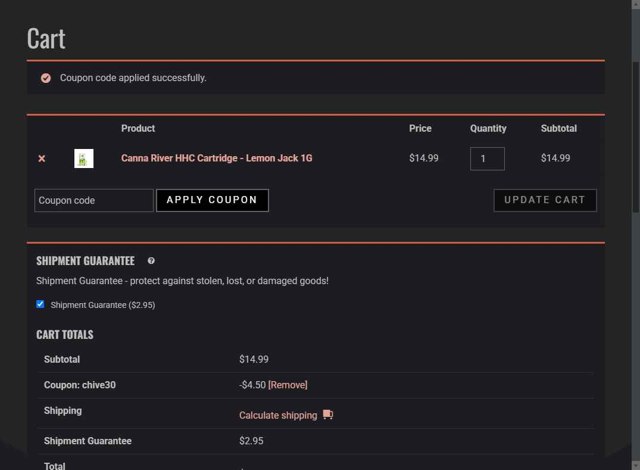The image size is (640, 470).
Task: Open the Shipment Guarantee help icon
Action: (x=151, y=261)
